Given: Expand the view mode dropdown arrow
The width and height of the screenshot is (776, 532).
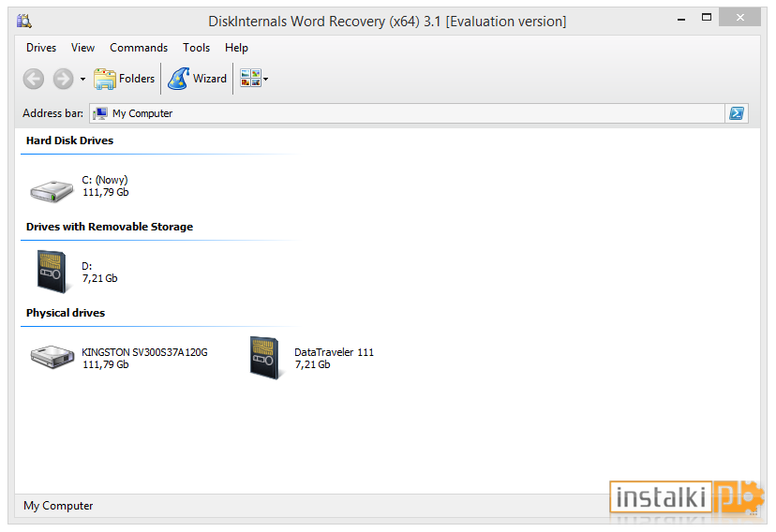Looking at the screenshot, I should [266, 79].
